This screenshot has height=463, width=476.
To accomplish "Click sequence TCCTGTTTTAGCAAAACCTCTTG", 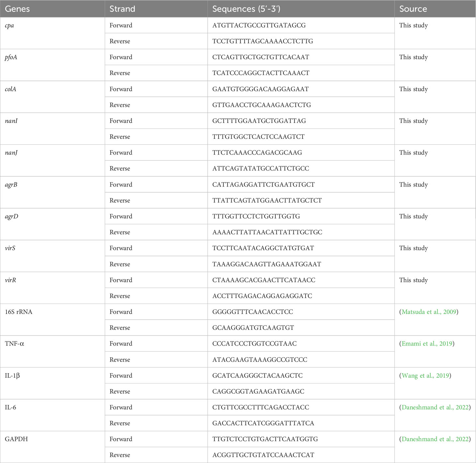I will (x=262, y=41).
